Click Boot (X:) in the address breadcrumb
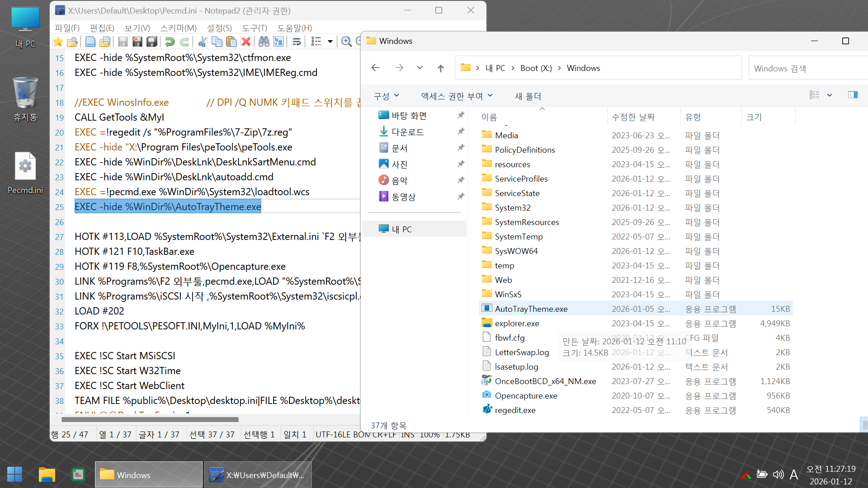This screenshot has height=488, width=868. tap(536, 68)
